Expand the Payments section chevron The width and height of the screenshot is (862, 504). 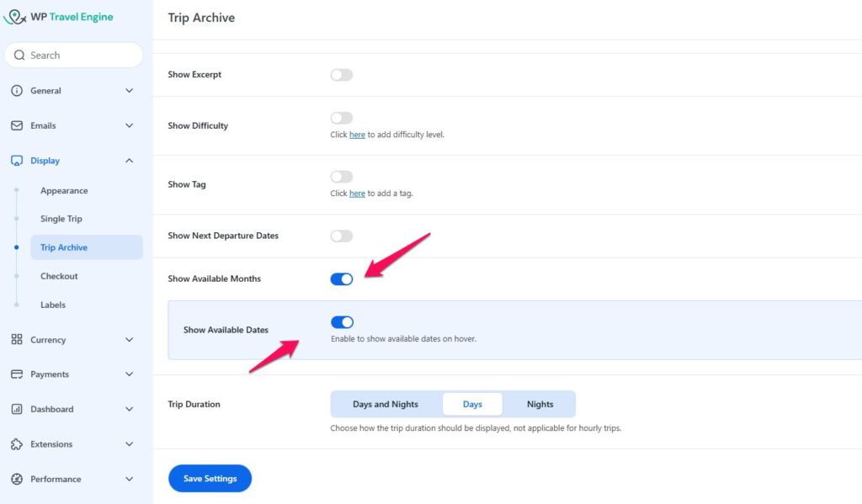point(129,374)
